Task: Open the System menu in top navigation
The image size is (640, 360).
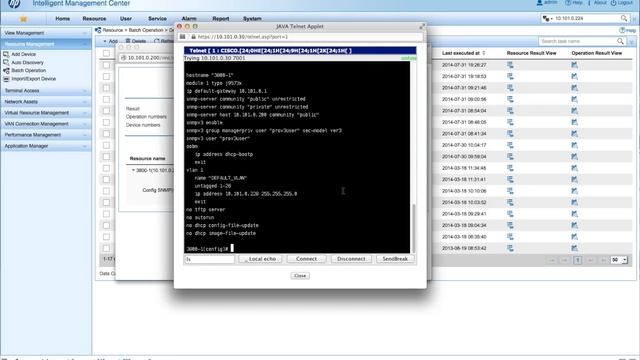Action: pos(252,19)
